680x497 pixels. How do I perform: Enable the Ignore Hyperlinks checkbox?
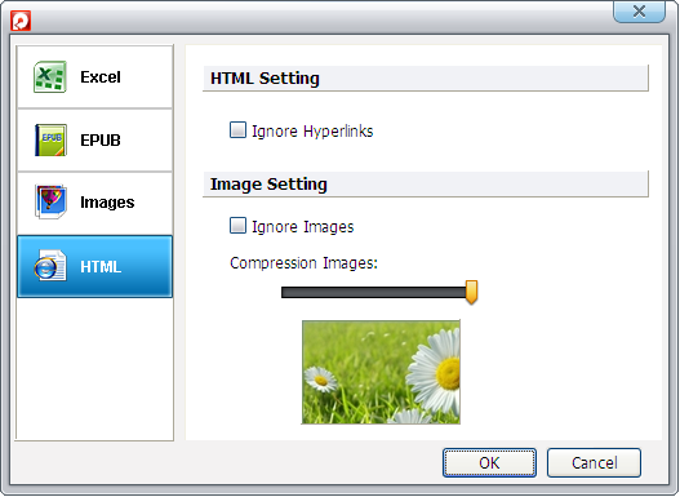[x=238, y=130]
